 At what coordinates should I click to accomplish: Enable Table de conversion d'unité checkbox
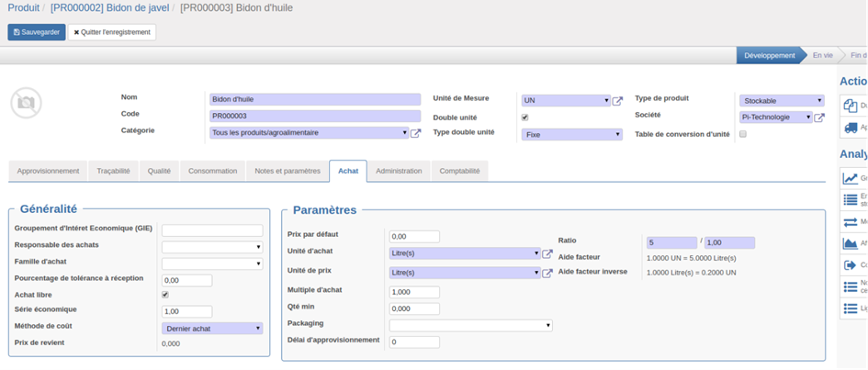coord(743,134)
